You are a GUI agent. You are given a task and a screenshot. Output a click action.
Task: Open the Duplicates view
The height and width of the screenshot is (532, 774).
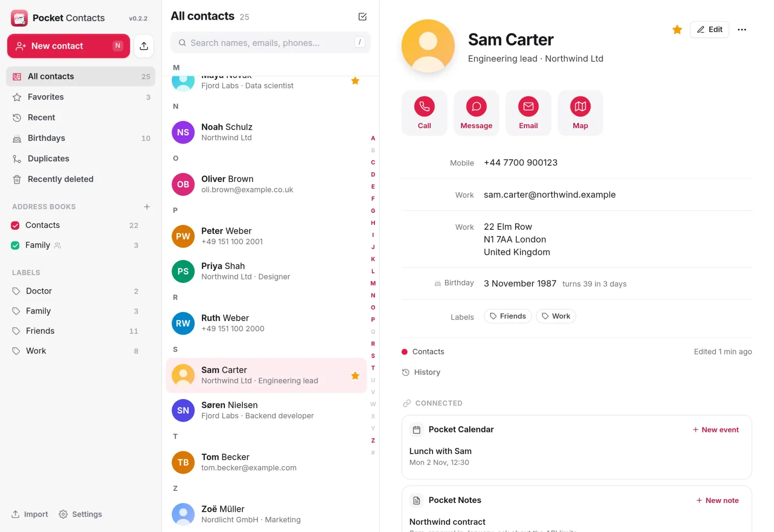click(81, 159)
